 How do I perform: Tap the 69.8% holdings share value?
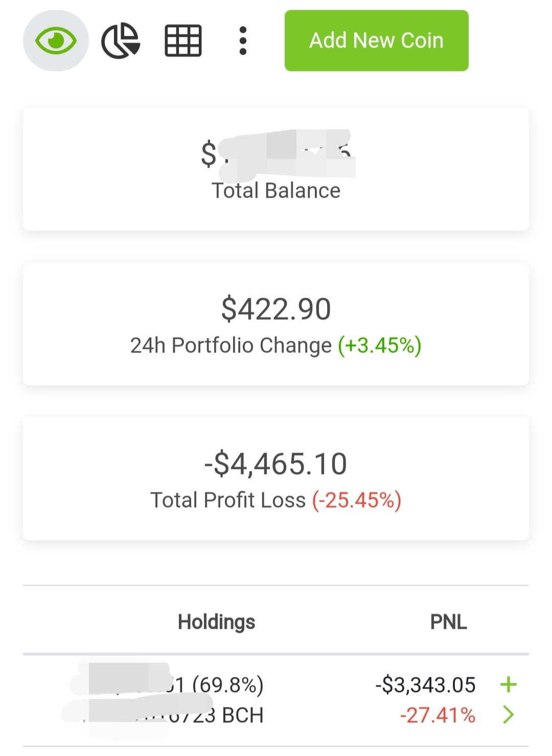pyautogui.click(x=228, y=684)
